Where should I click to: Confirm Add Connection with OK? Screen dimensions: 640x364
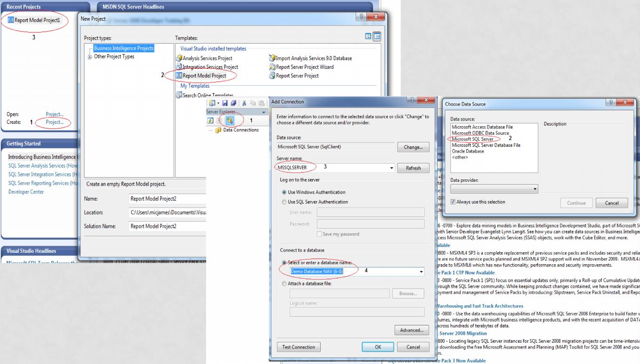click(x=378, y=347)
